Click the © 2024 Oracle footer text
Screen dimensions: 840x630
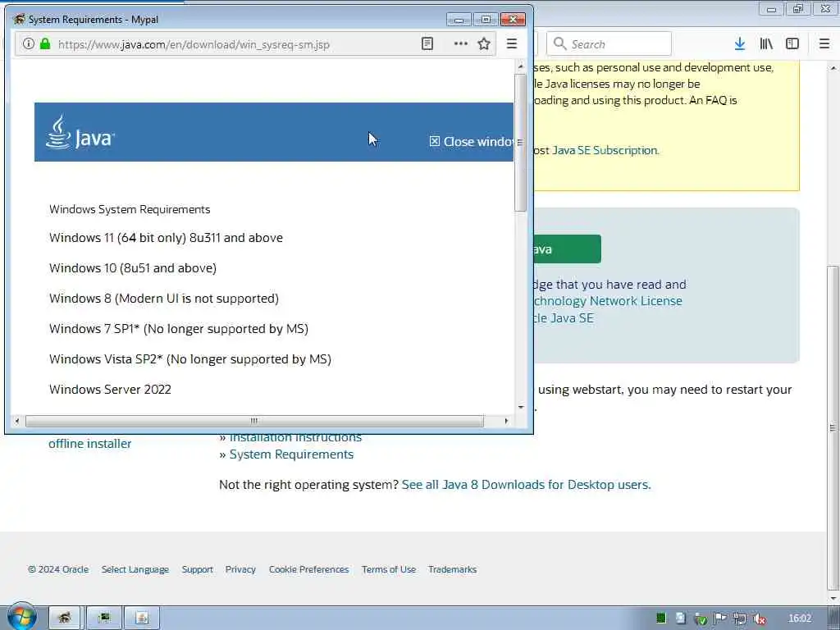[58, 569]
